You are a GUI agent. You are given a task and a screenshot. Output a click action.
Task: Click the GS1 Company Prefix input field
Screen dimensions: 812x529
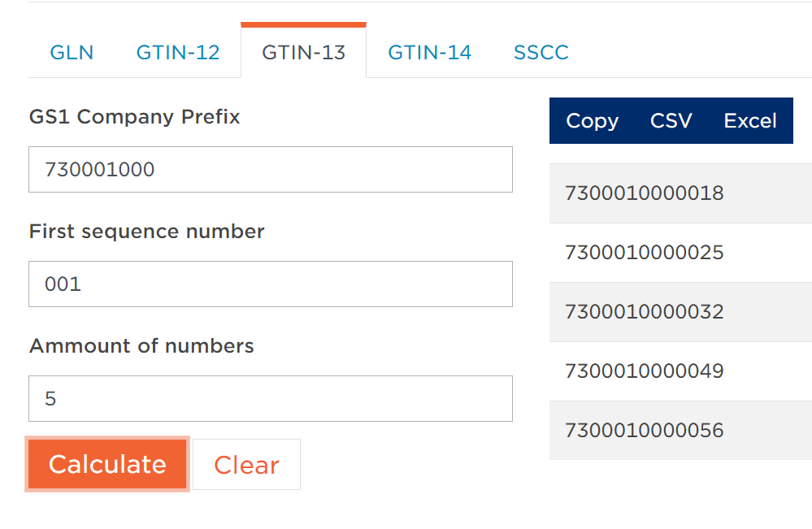coord(271,169)
